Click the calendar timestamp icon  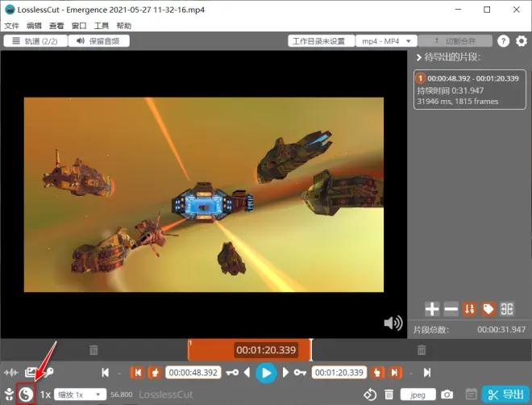[471, 395]
